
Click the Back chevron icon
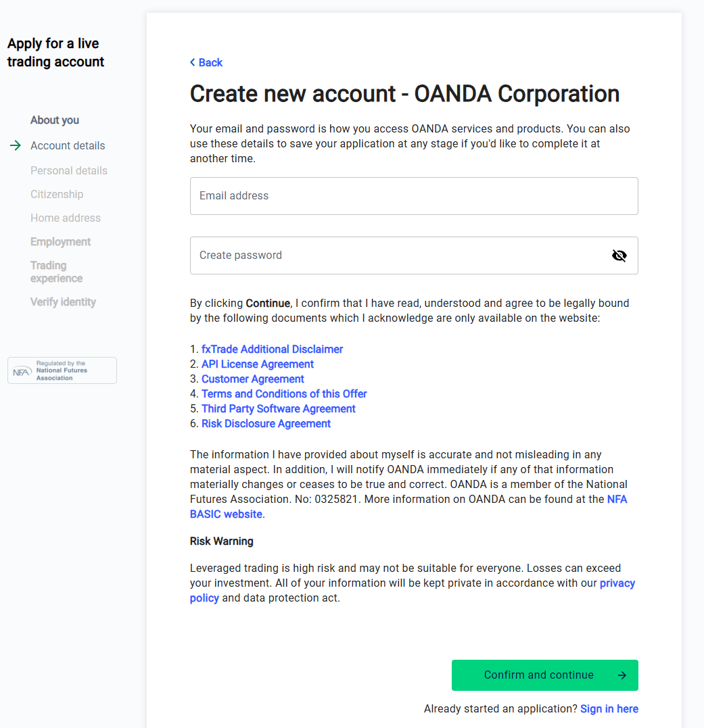(x=193, y=62)
